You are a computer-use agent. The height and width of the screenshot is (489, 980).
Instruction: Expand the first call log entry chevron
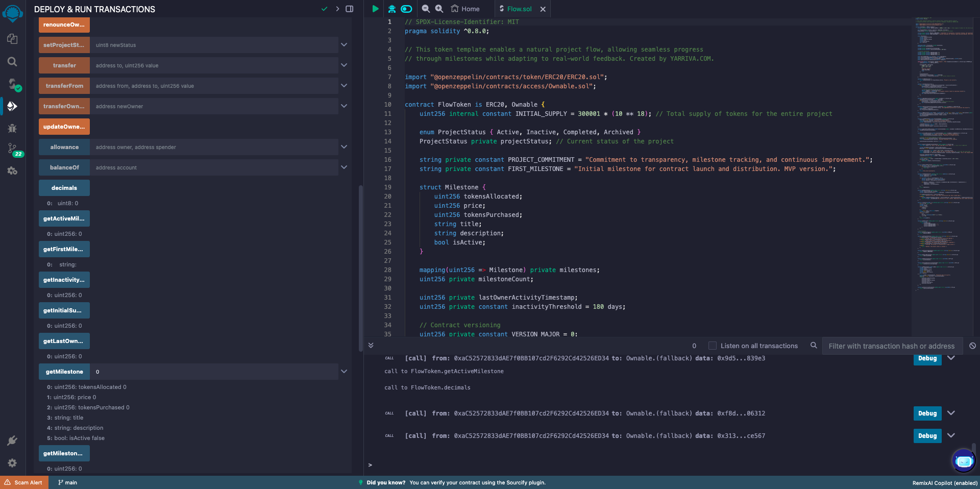pyautogui.click(x=951, y=358)
